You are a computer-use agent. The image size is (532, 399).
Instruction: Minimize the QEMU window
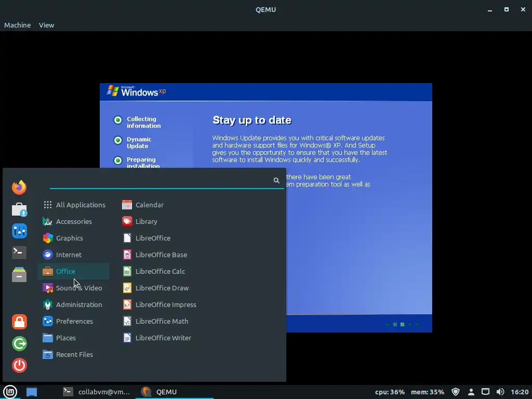489,10
